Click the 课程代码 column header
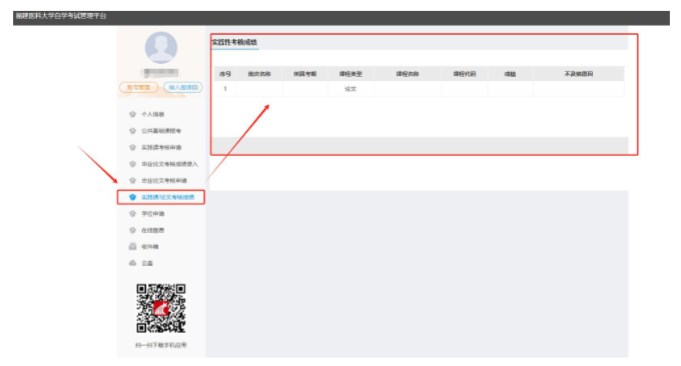This screenshot has width=681, height=366. pos(465,74)
